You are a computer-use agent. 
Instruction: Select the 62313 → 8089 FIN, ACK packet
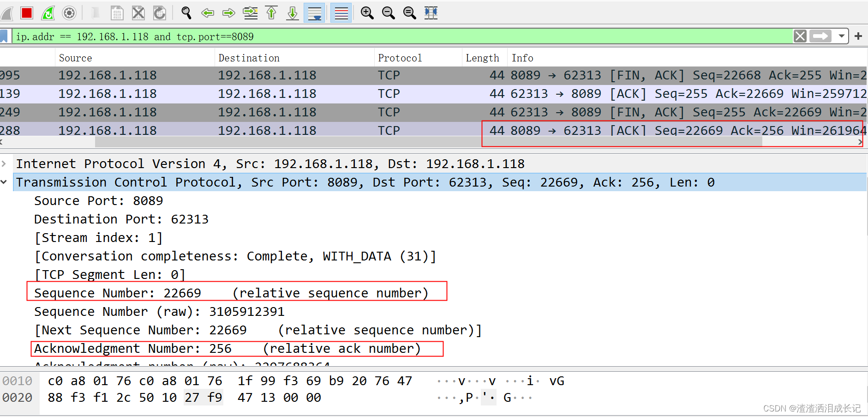(x=433, y=112)
